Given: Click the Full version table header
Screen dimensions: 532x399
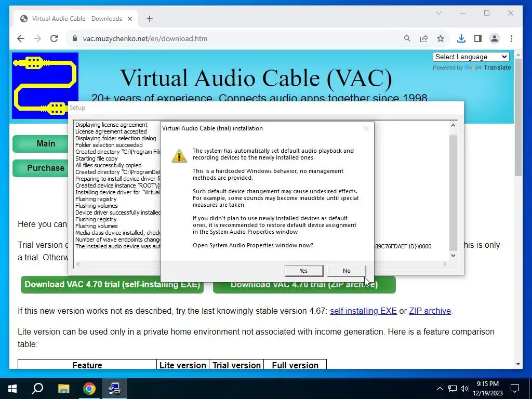Looking at the screenshot, I should click(x=295, y=365).
